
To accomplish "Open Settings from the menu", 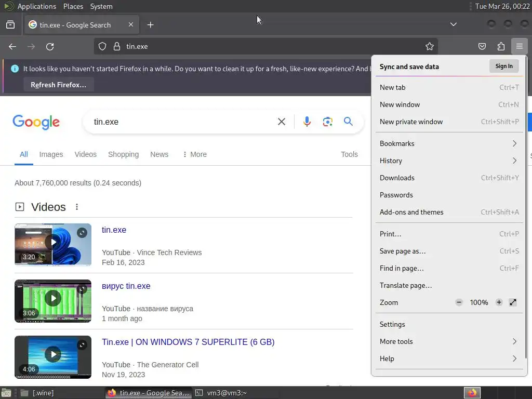I will 449,324.
